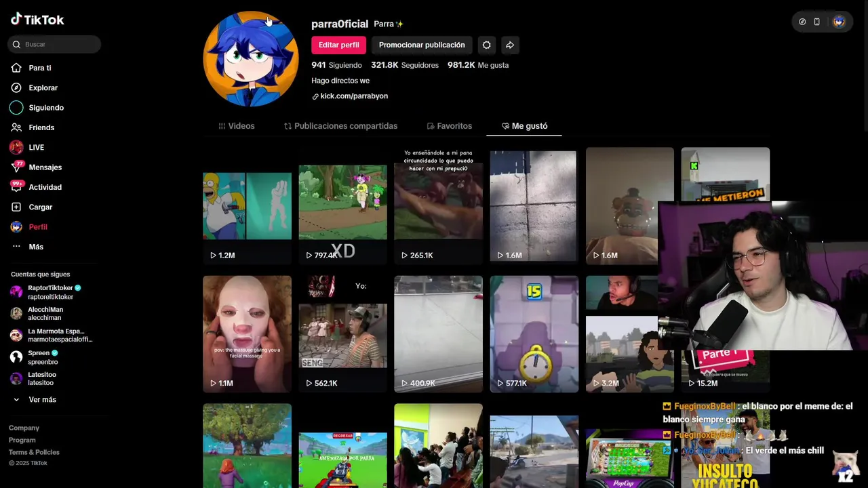
Task: Click the share profile arrow icon
Action: (510, 45)
